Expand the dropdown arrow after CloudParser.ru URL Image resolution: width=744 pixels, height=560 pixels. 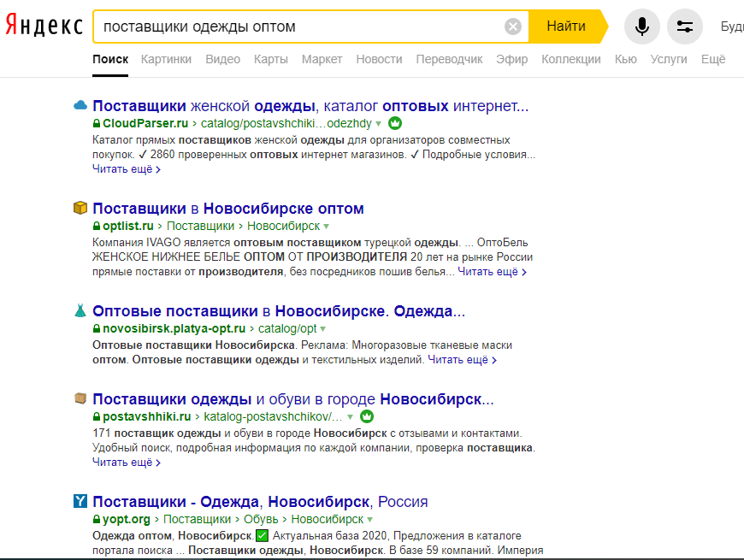(x=378, y=124)
